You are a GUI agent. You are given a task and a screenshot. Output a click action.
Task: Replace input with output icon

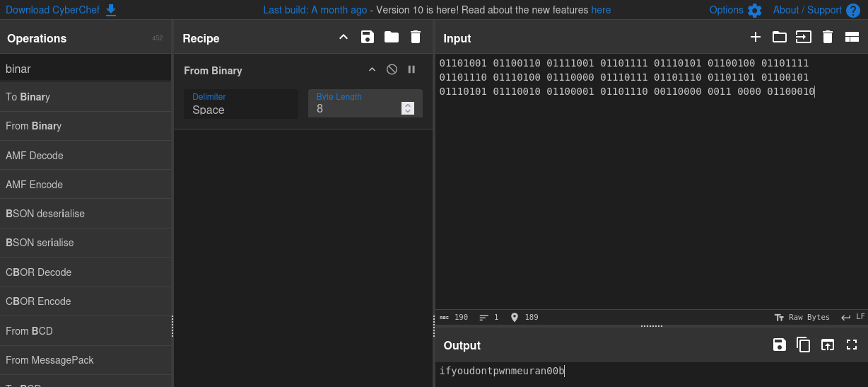[x=827, y=345]
